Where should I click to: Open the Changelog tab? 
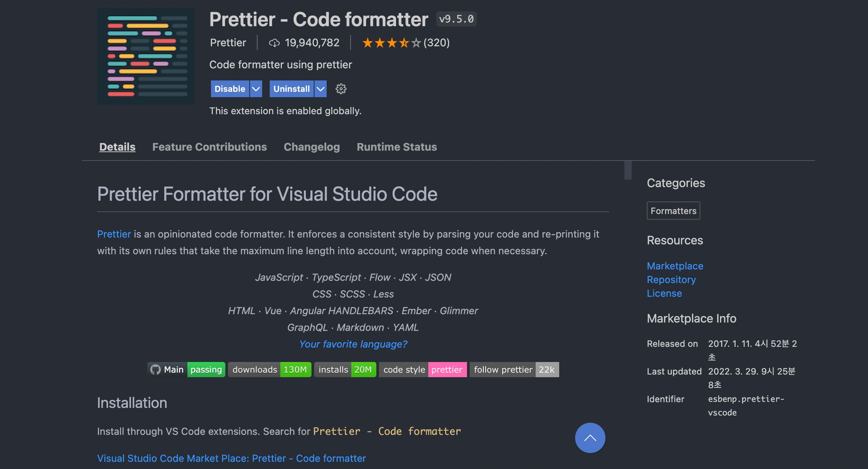[311, 147]
